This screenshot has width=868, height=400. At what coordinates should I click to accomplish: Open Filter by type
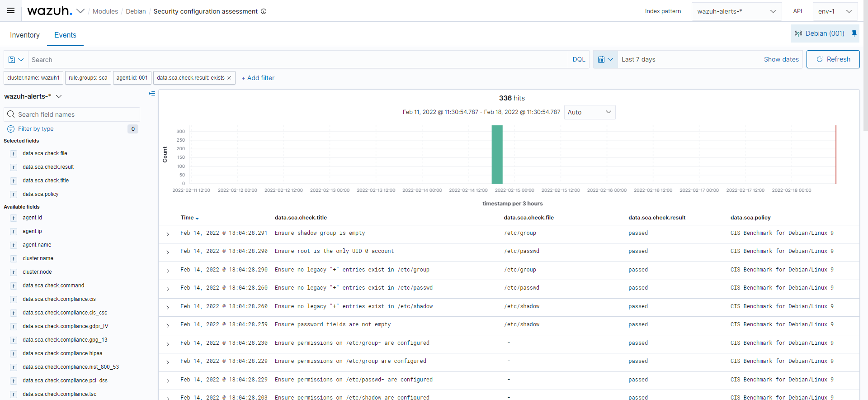(x=36, y=129)
